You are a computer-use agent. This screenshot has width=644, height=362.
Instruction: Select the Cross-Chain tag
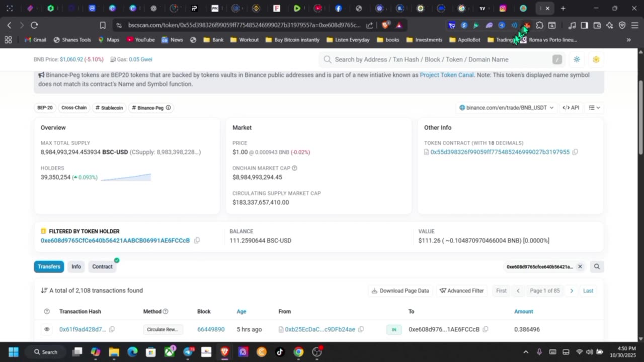pos(74,108)
